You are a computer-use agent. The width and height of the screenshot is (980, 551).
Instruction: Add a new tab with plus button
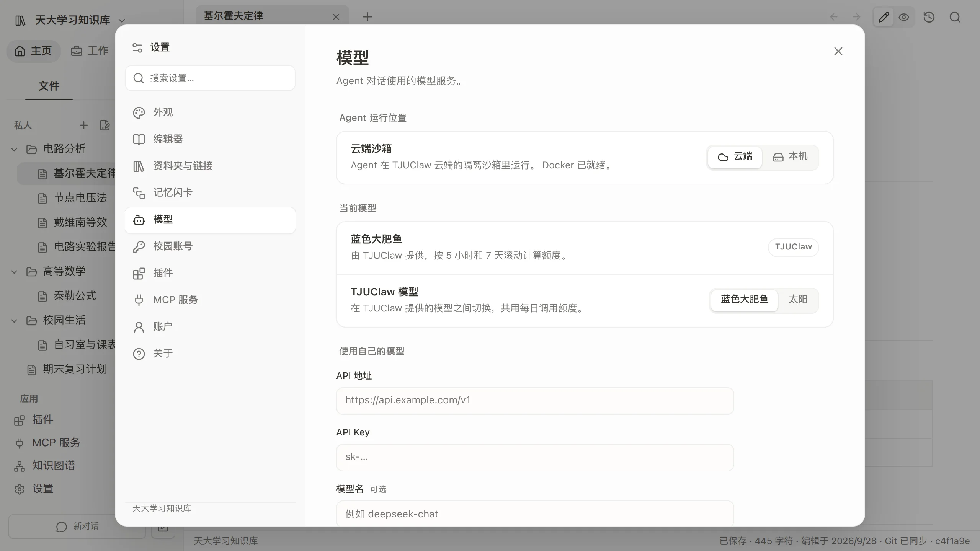click(367, 17)
